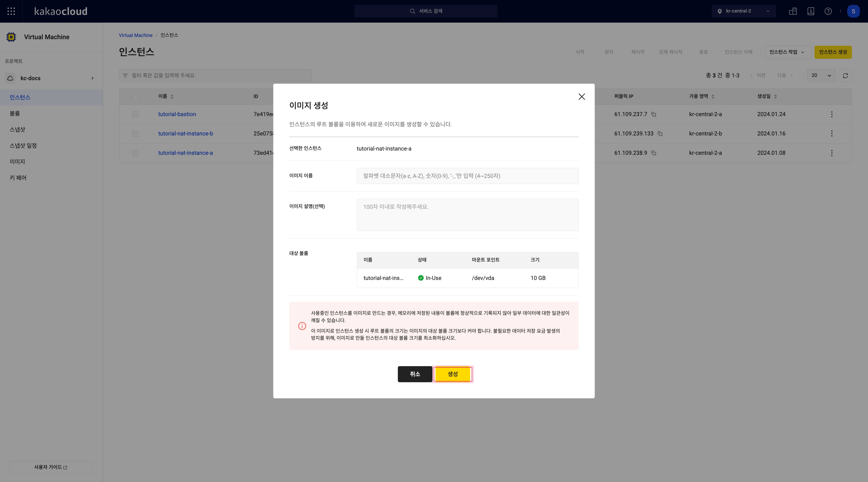868x482 pixels.
Task: Select 스냅샷 in sidebar
Action: (x=51, y=129)
